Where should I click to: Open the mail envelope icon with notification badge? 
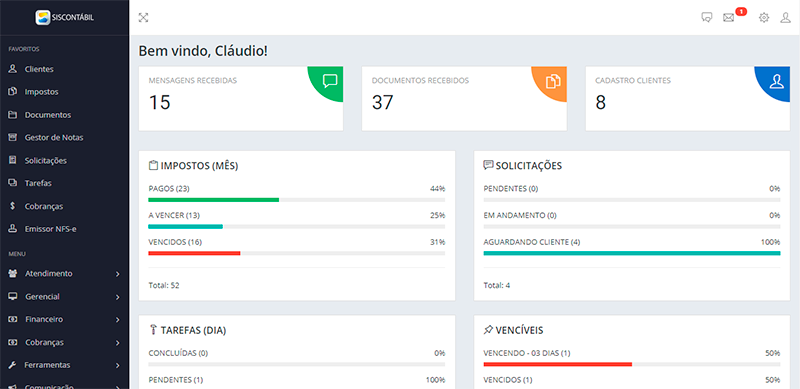[x=728, y=18]
